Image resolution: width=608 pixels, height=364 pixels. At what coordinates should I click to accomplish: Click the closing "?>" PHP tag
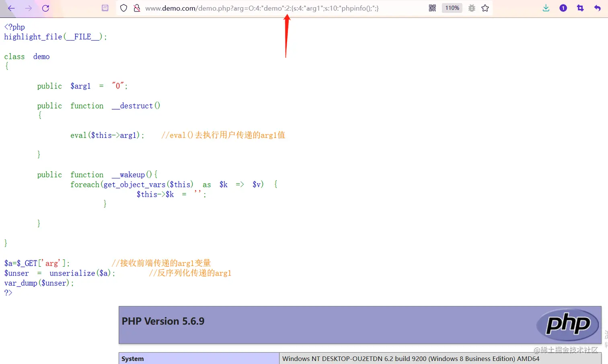[8, 293]
